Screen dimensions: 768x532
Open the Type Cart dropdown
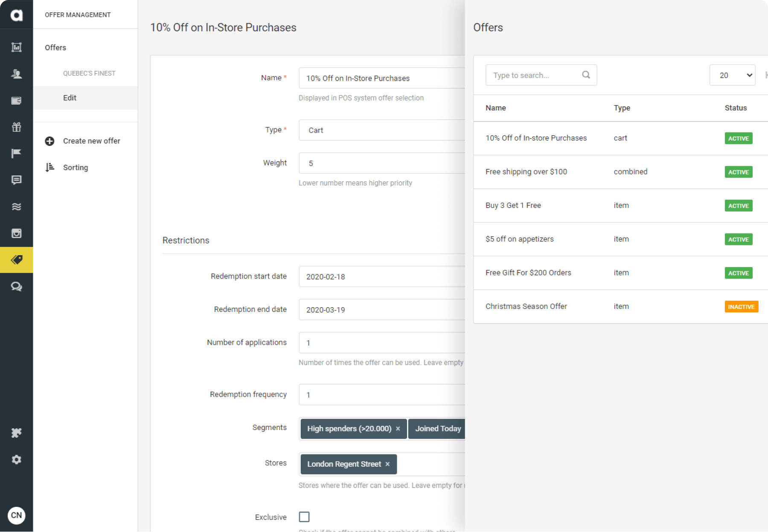coord(382,130)
